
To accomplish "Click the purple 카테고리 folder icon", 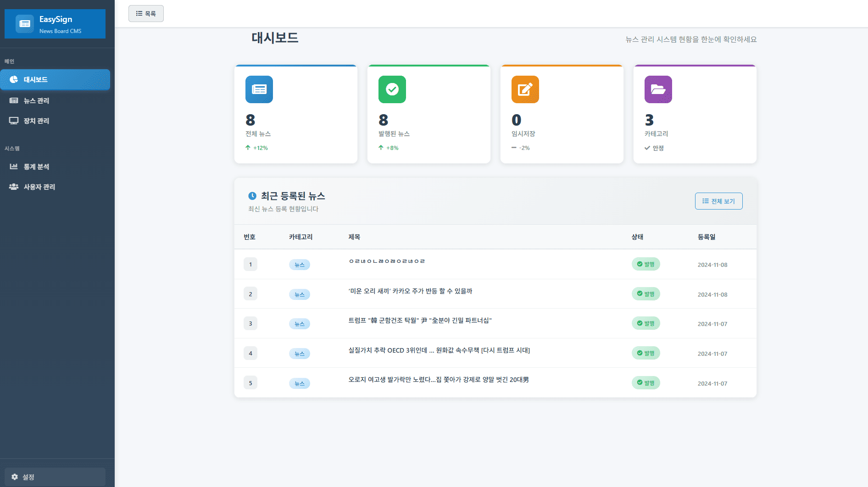I will (x=658, y=89).
